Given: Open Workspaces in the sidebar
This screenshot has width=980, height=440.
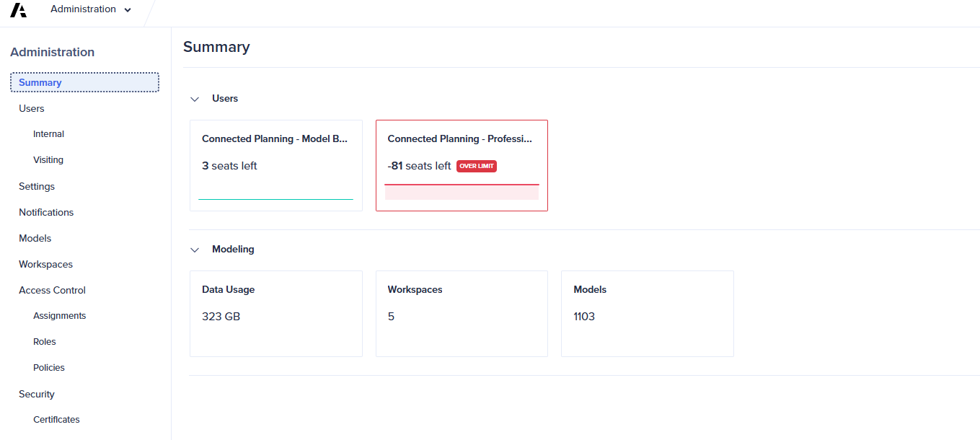Looking at the screenshot, I should click(x=45, y=264).
